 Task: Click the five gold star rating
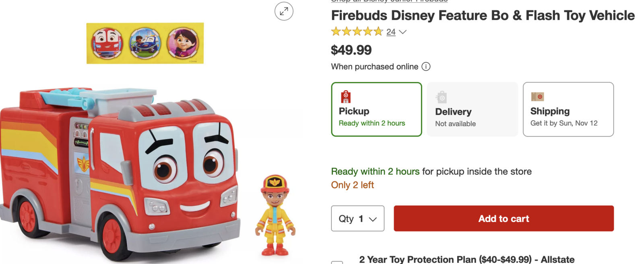click(357, 32)
